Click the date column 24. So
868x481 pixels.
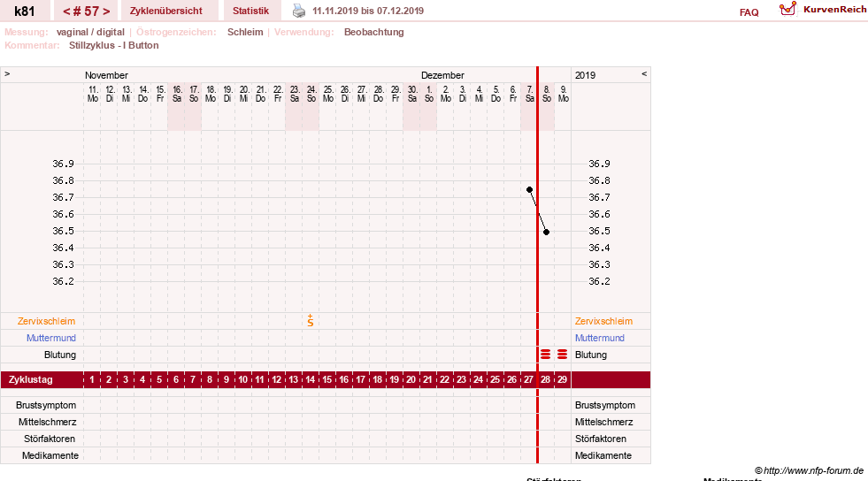pos(311,94)
